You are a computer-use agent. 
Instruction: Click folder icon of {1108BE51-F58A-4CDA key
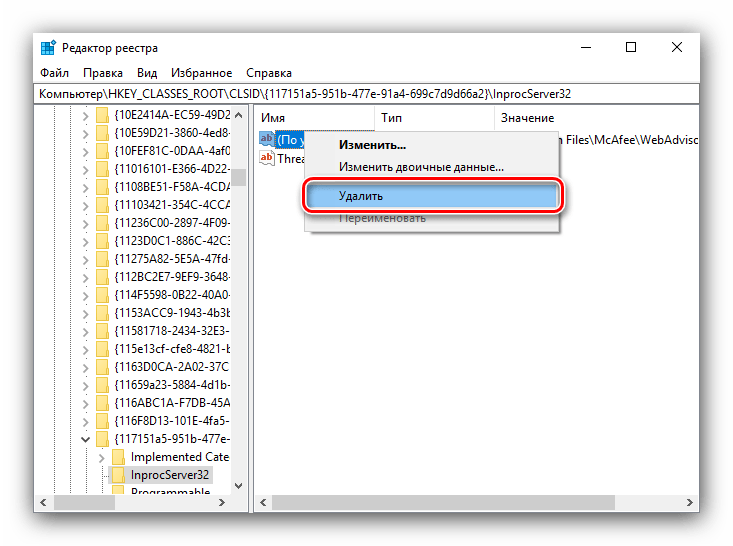tap(102, 187)
